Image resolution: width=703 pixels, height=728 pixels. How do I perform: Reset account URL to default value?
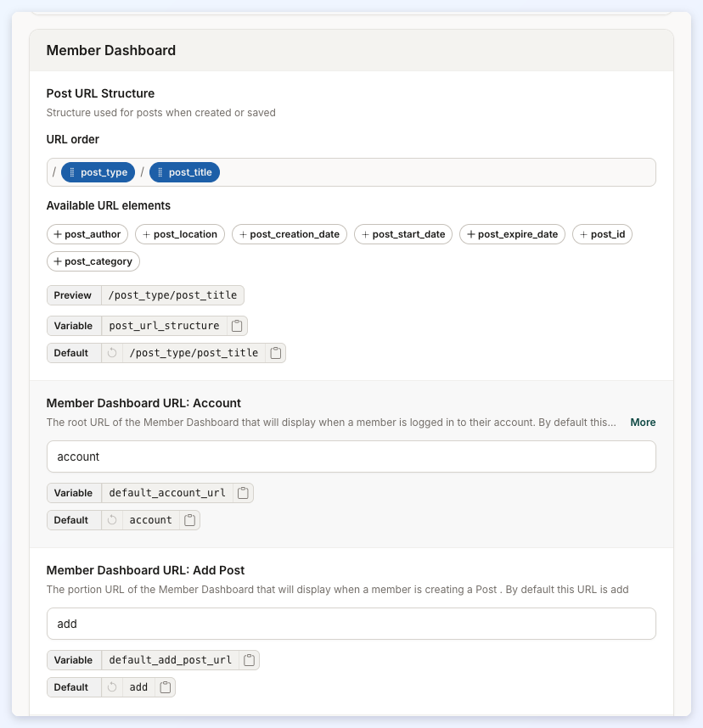pyautogui.click(x=112, y=520)
